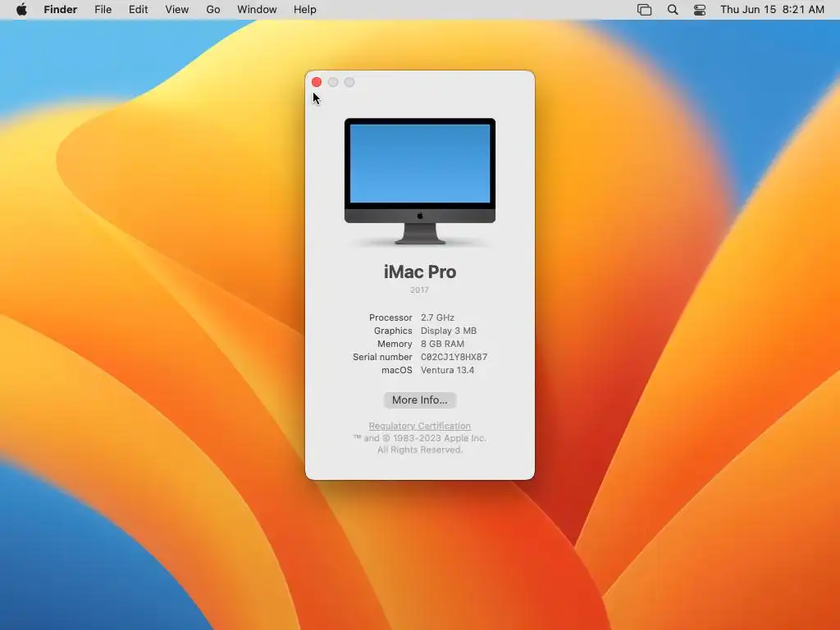Open the Edit menu
Image resolution: width=840 pixels, height=630 pixels.
point(138,10)
